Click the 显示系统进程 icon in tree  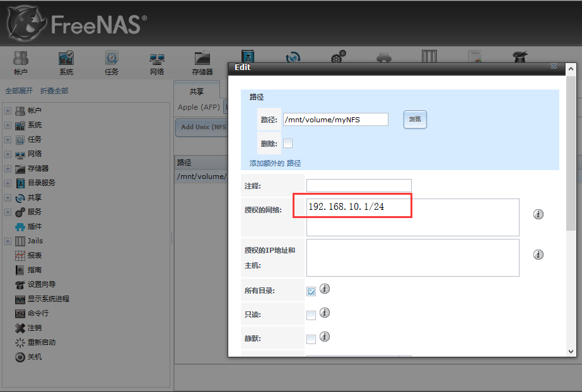[20, 299]
